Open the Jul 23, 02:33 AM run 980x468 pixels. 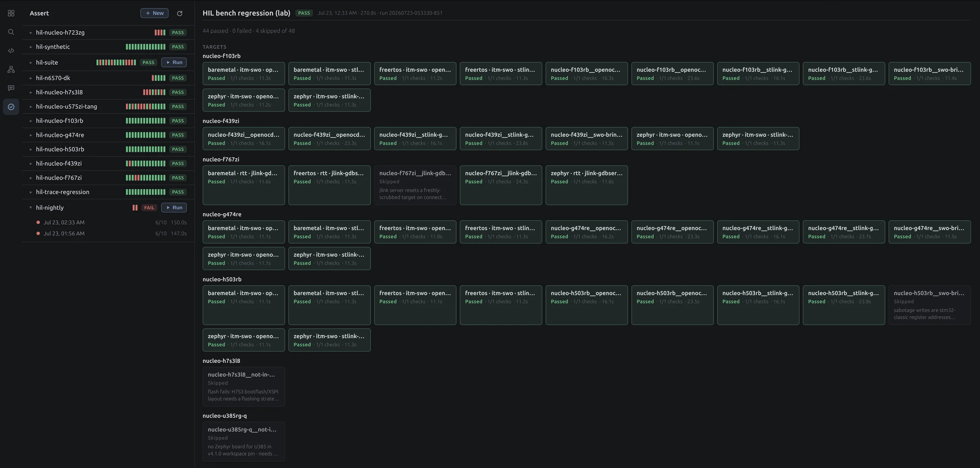[109, 222]
